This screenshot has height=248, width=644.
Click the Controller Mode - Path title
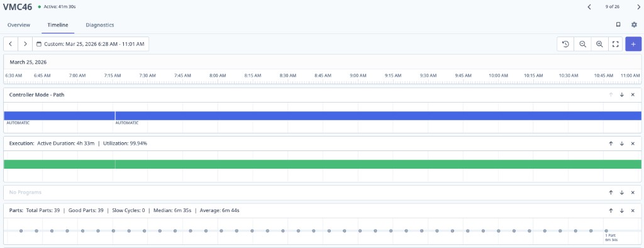click(36, 94)
